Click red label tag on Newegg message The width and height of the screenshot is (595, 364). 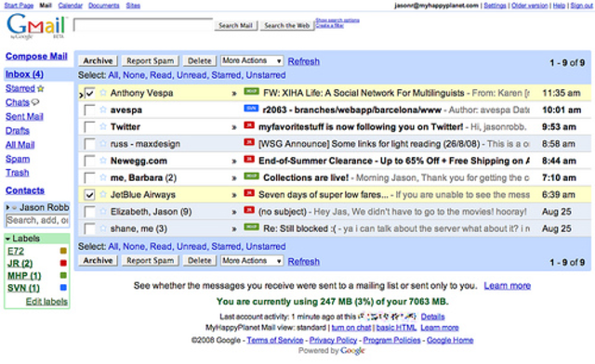(249, 160)
